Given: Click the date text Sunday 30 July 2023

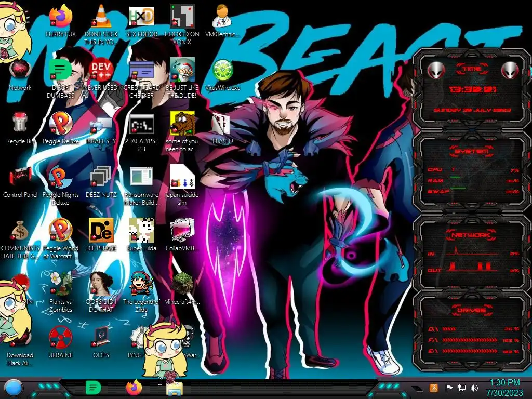Looking at the screenshot, I should click(472, 110).
